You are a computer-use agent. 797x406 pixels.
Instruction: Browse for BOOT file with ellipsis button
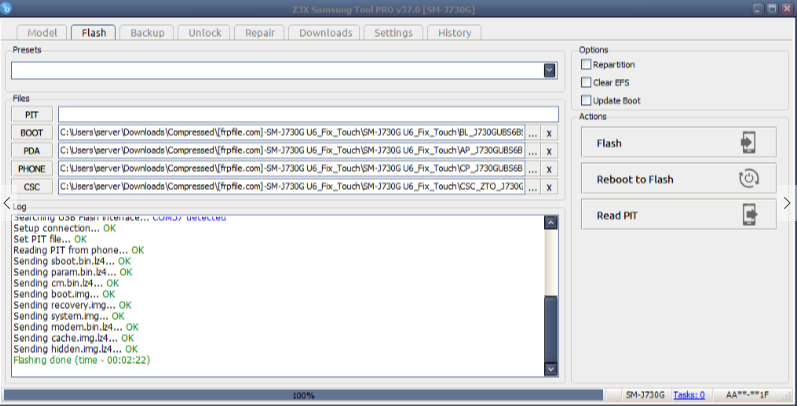coord(533,133)
